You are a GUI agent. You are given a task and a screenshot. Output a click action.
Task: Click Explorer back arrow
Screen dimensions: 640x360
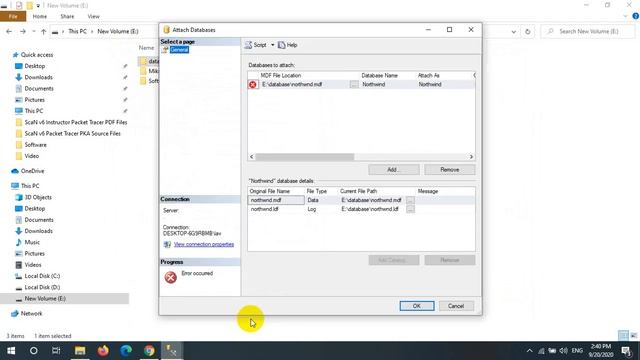[x=9, y=31]
